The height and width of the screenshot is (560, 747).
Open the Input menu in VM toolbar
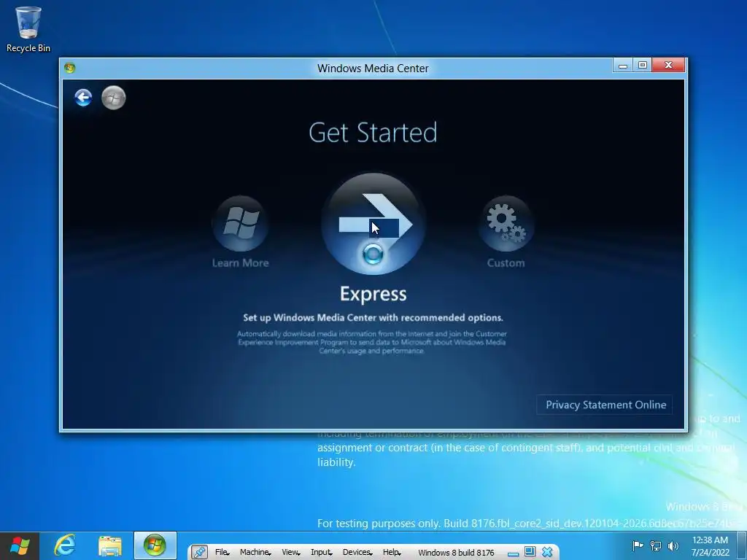(321, 552)
